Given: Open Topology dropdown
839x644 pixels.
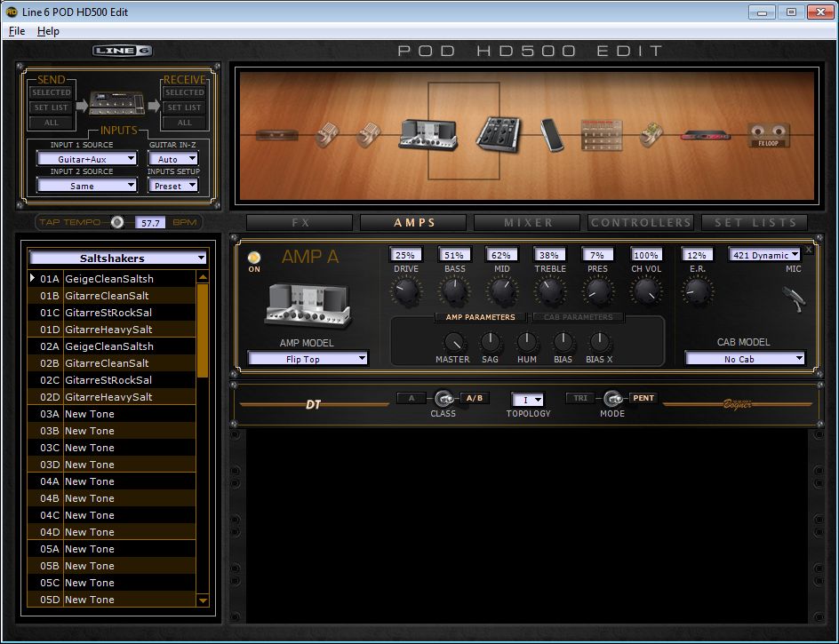Looking at the screenshot, I should click(x=528, y=400).
